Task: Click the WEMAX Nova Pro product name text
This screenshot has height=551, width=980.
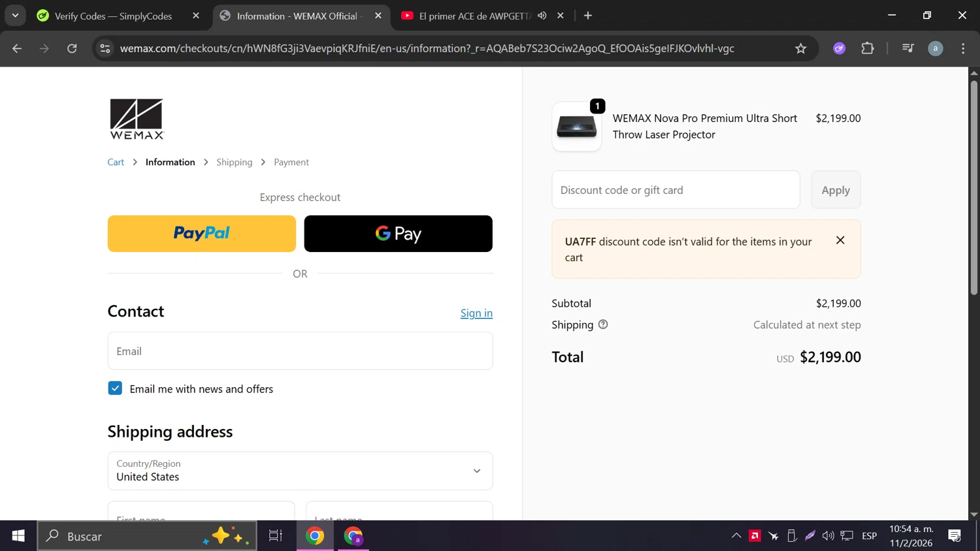Action: tap(705, 126)
